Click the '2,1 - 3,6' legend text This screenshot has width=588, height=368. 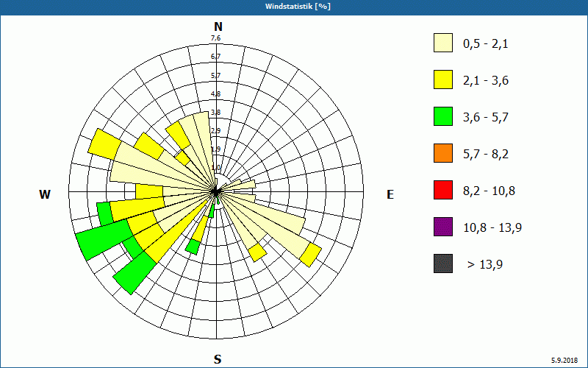point(486,81)
